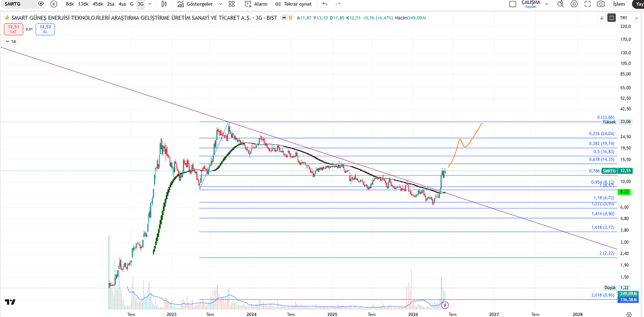
Task: Click the down arrow button beside TRY
Action: pyautogui.click(x=602, y=18)
